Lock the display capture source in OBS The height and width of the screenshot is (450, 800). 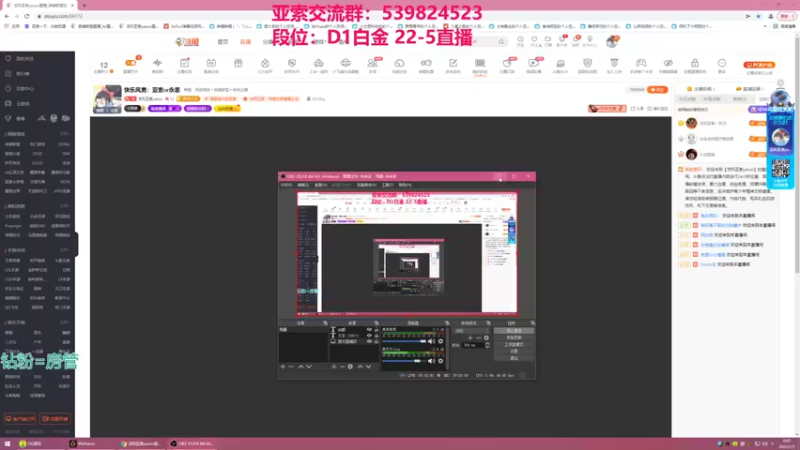pyautogui.click(x=377, y=341)
